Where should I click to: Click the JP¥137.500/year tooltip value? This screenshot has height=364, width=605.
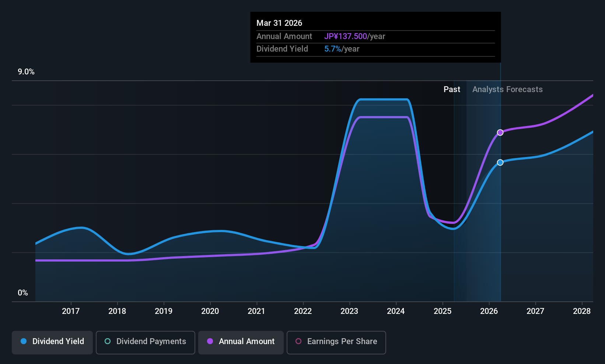354,36
